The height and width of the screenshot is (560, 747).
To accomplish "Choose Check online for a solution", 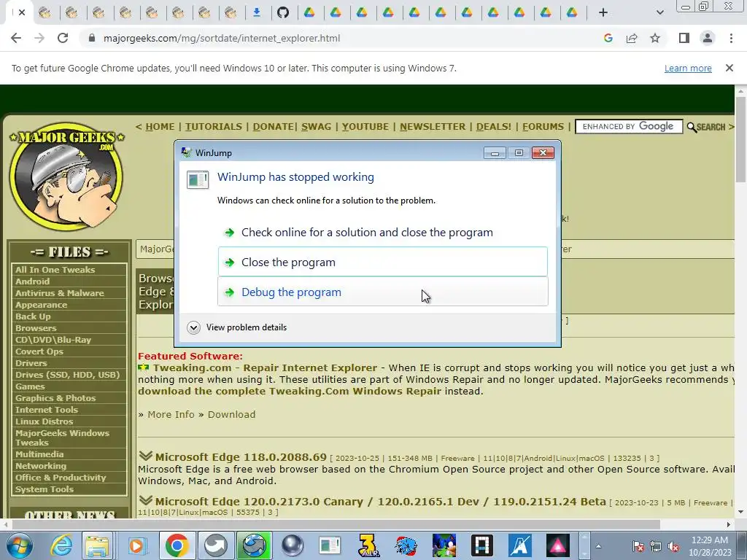I will tap(382, 233).
